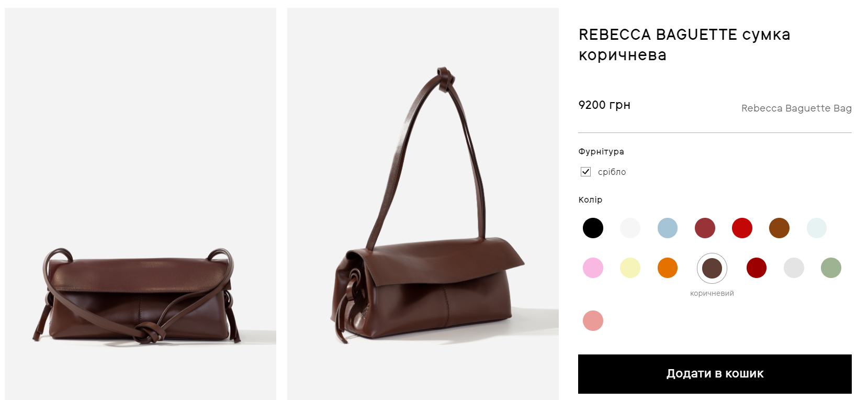Choose the bright red color swatch
Screen dimensions: 868x400
[x=742, y=228]
